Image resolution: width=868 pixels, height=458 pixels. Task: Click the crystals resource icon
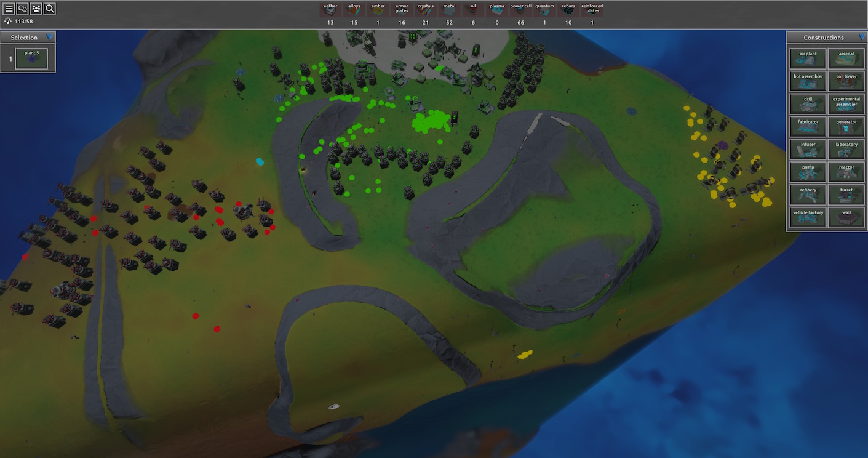click(x=425, y=9)
